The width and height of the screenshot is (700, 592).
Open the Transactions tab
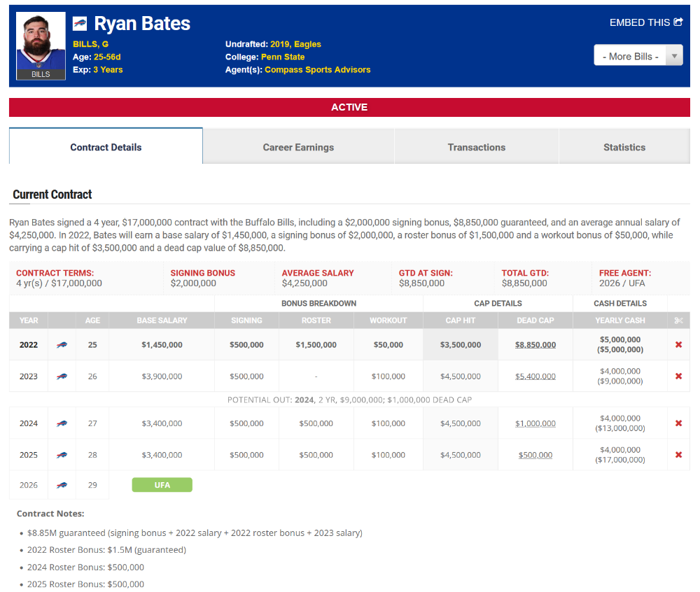point(476,147)
